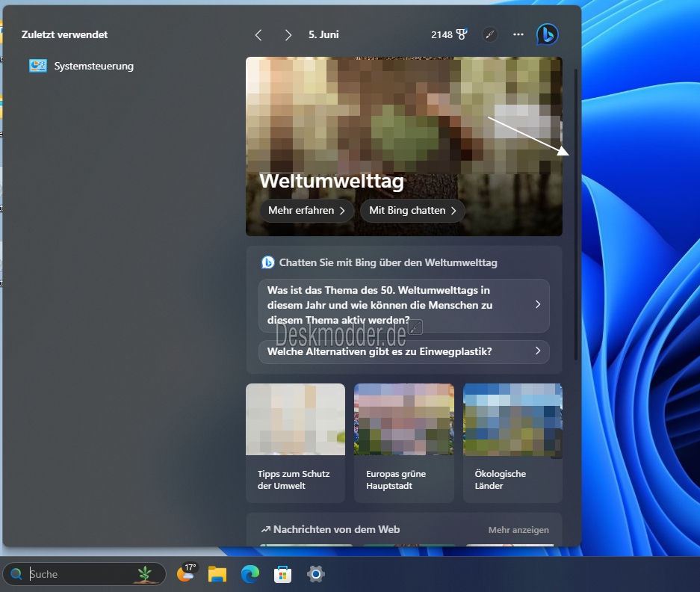Open the weather widget showing 17°
This screenshot has width=700, height=592.
tap(186, 573)
